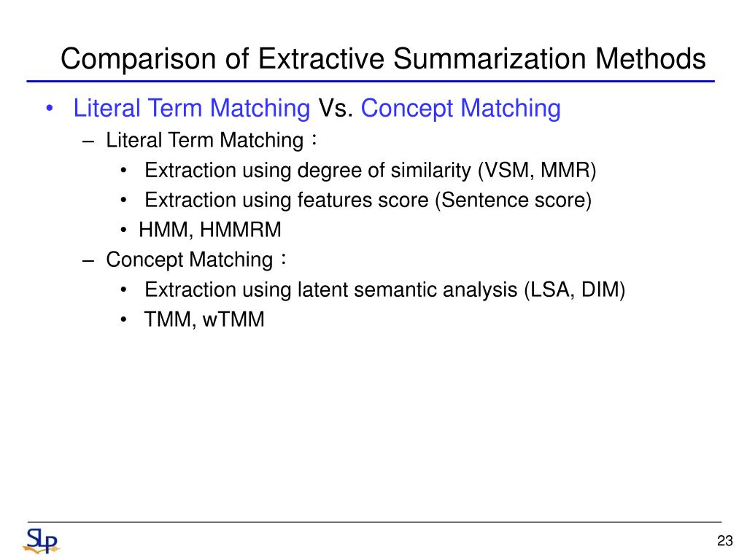Click the degree of similarity bullet line
Image resolution: width=747 pixels, height=560 pixels.
pyautogui.click(x=370, y=171)
